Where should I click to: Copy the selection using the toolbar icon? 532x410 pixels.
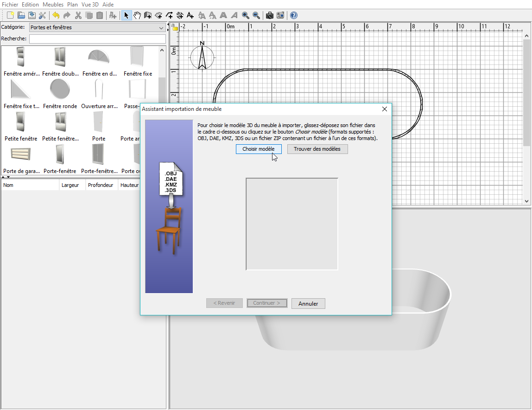point(89,15)
